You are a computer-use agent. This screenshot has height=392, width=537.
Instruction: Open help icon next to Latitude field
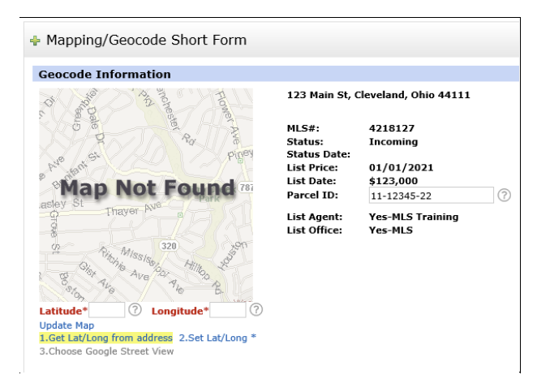(x=135, y=310)
